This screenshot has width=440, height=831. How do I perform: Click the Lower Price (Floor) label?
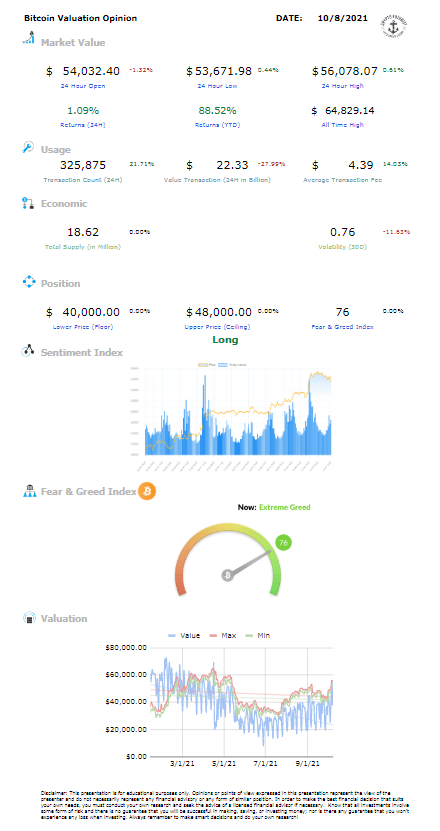click(83, 327)
